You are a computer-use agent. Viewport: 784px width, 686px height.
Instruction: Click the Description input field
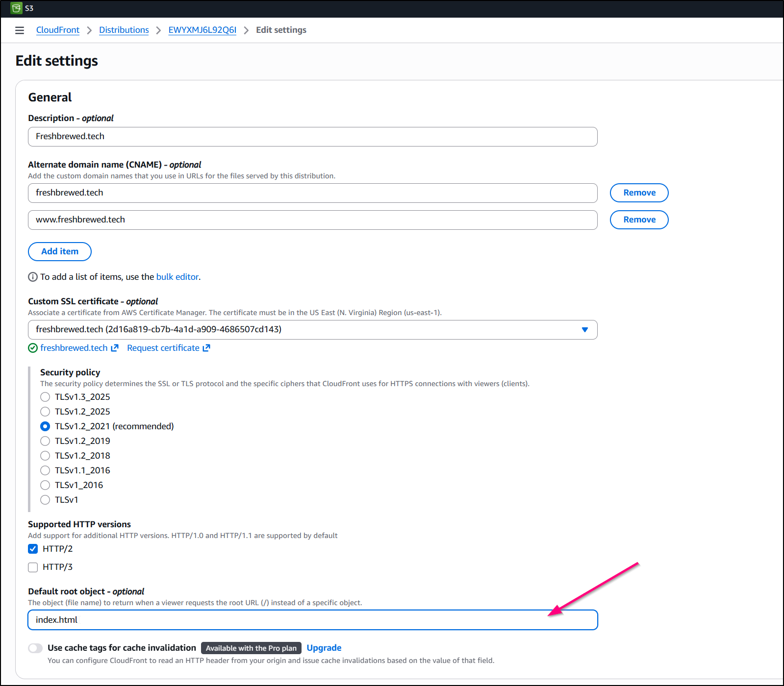313,137
